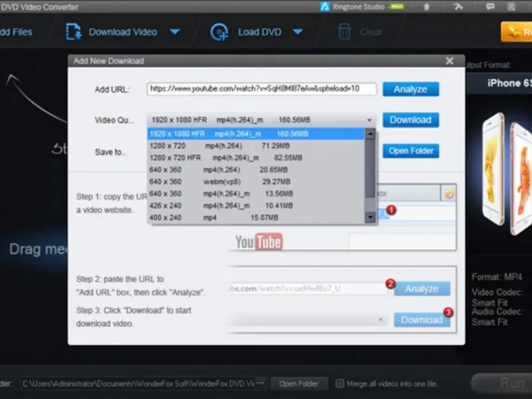Select 400 x 240 mp4 15.07MB option
This screenshot has height=399, width=532.
[256, 217]
